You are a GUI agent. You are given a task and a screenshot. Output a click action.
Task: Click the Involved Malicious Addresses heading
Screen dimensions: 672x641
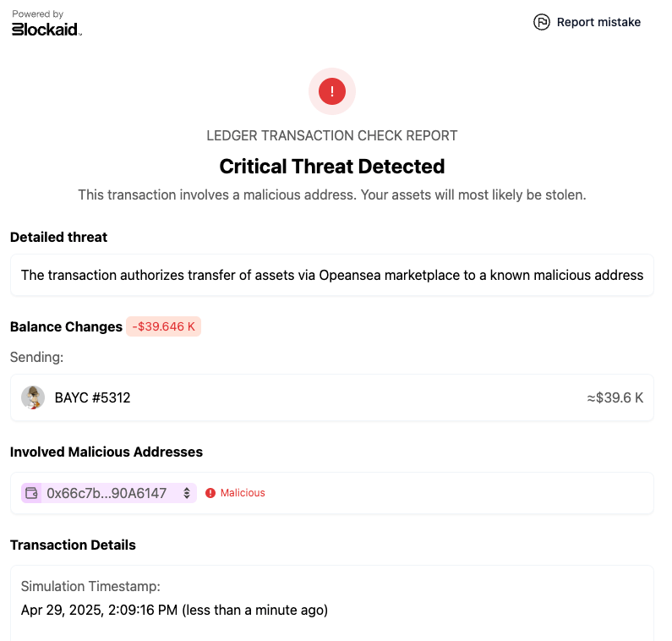click(x=107, y=452)
